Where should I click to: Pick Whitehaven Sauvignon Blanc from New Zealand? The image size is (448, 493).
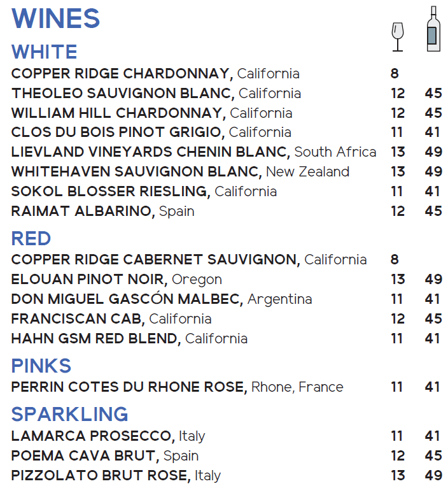coord(136,172)
